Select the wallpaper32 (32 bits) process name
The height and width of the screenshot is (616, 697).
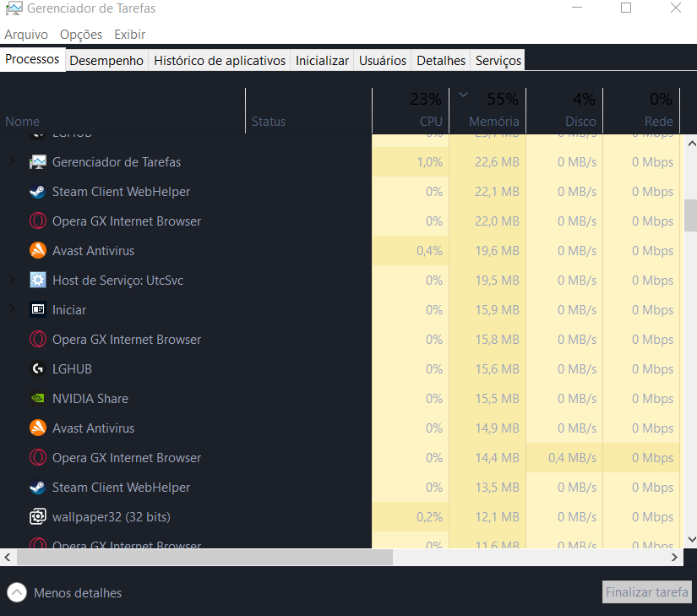point(112,517)
